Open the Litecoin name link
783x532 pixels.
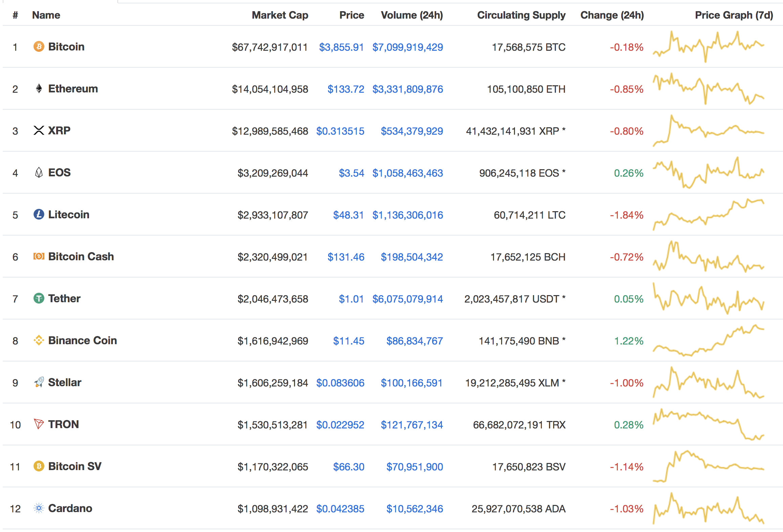coord(69,214)
